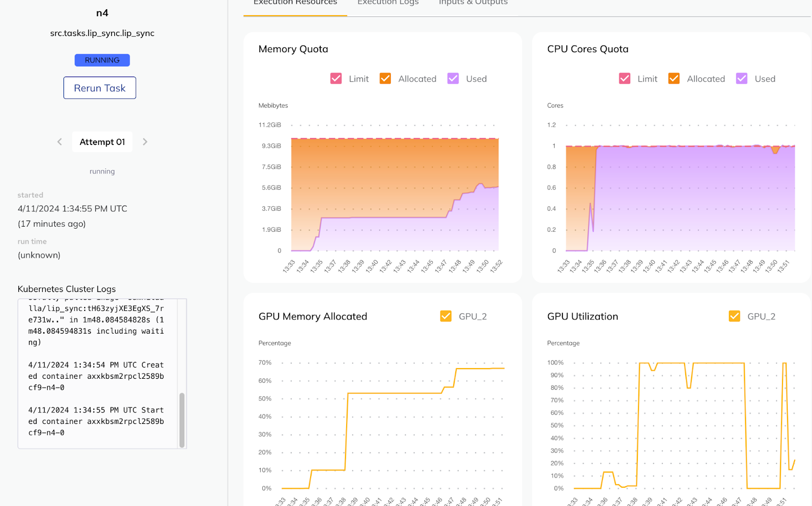
Task: Toggle GPU_2 checkbox in GPU Utilization
Action: pos(734,316)
